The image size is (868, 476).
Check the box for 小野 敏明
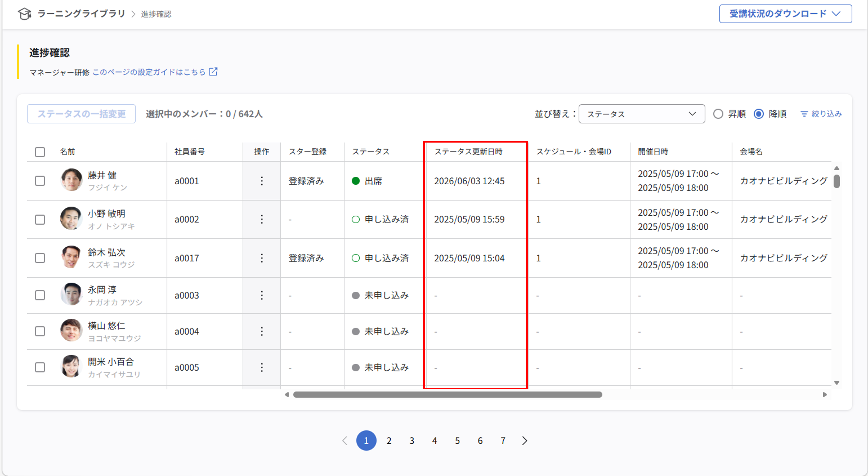40,220
